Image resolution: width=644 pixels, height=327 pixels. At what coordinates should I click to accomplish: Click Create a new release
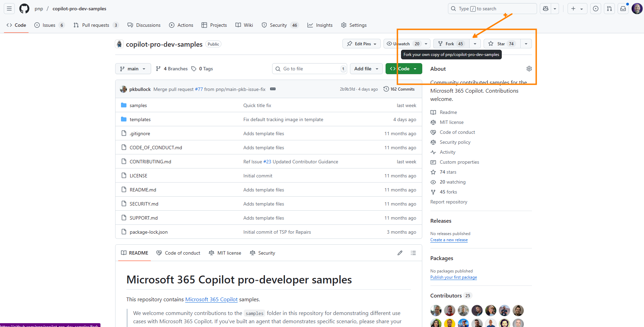coord(449,240)
